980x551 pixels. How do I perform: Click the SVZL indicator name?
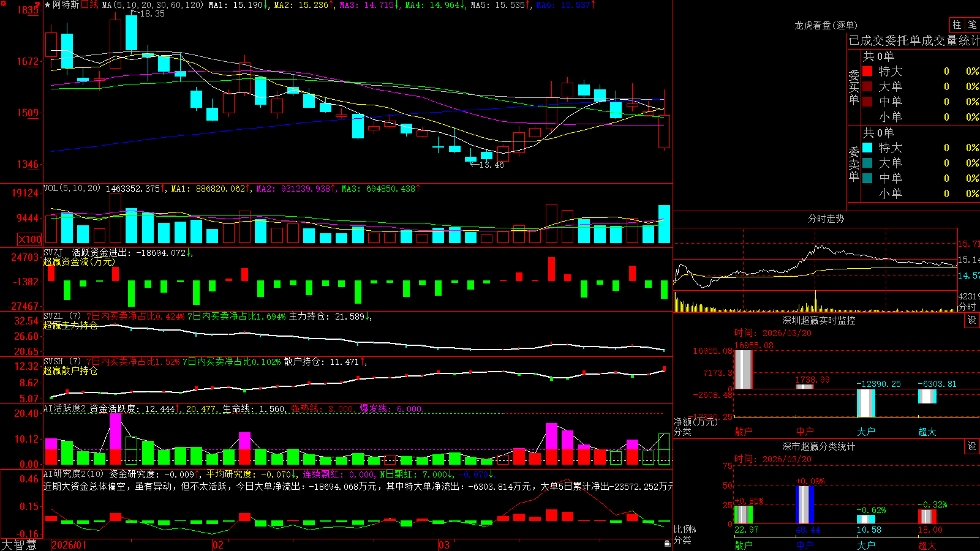click(53, 317)
